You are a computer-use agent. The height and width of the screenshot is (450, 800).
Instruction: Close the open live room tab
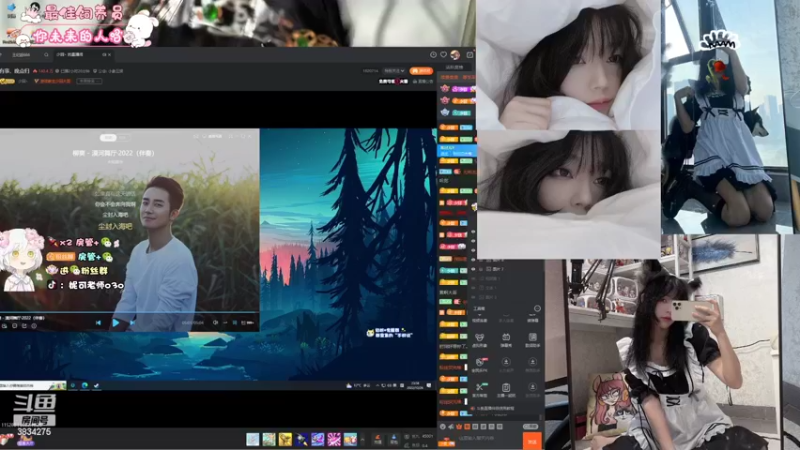(x=109, y=55)
